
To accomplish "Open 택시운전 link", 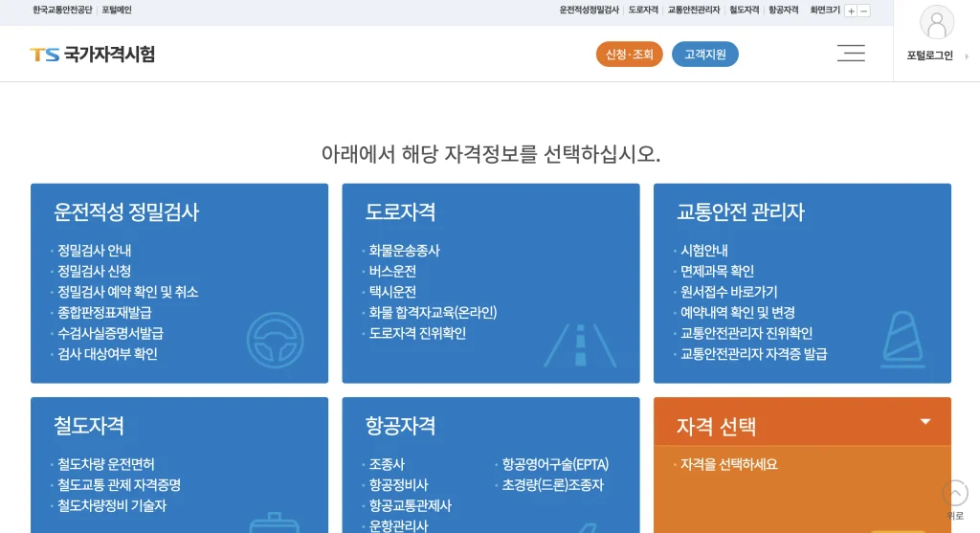I will (x=392, y=292).
